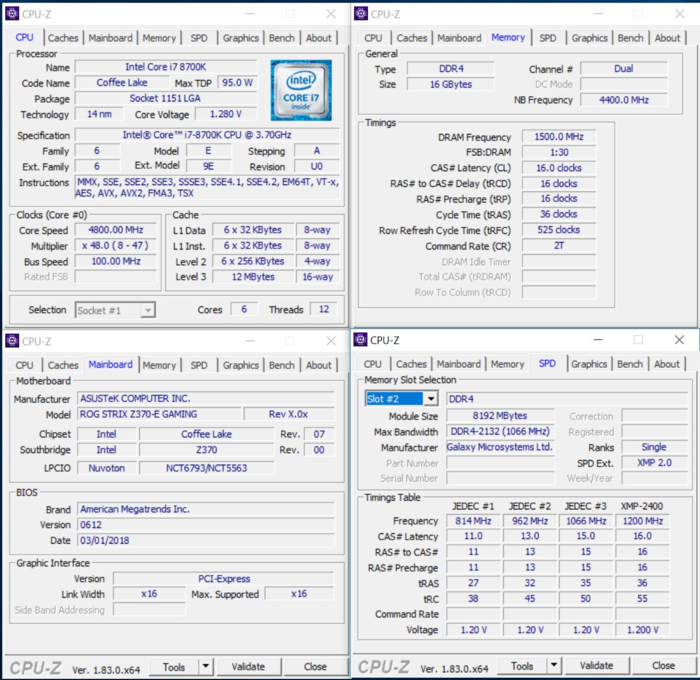Screen dimensions: 700x680
Task: Open the Slot #2 memory slot dropdown
Action: click(430, 399)
